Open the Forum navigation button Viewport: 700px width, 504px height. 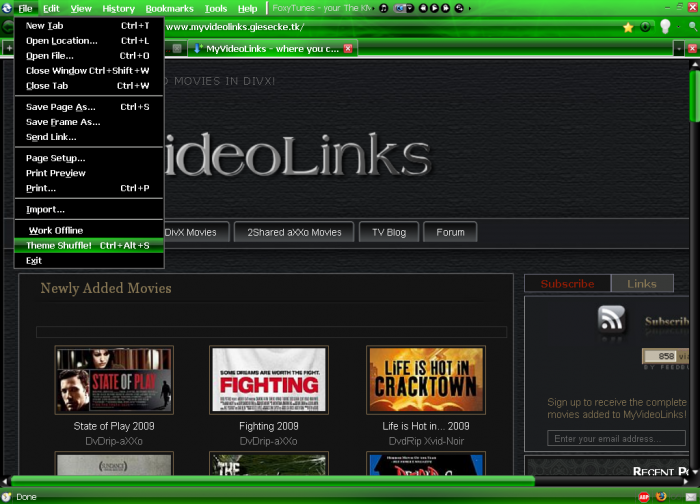click(x=450, y=232)
